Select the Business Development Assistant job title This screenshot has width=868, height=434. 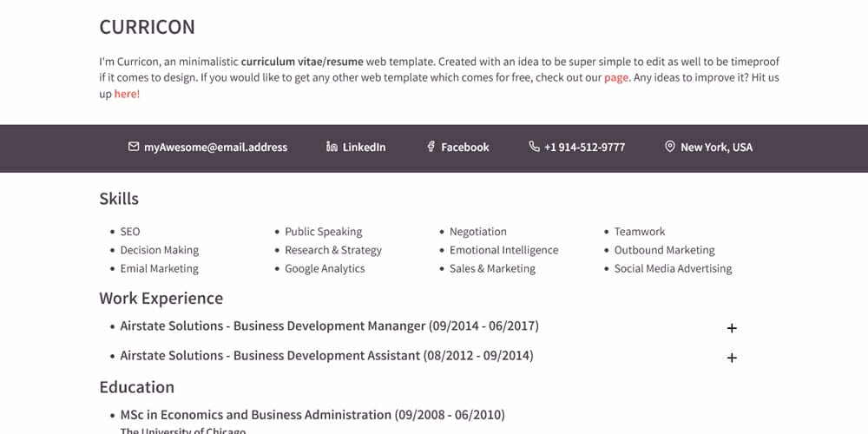click(x=326, y=355)
